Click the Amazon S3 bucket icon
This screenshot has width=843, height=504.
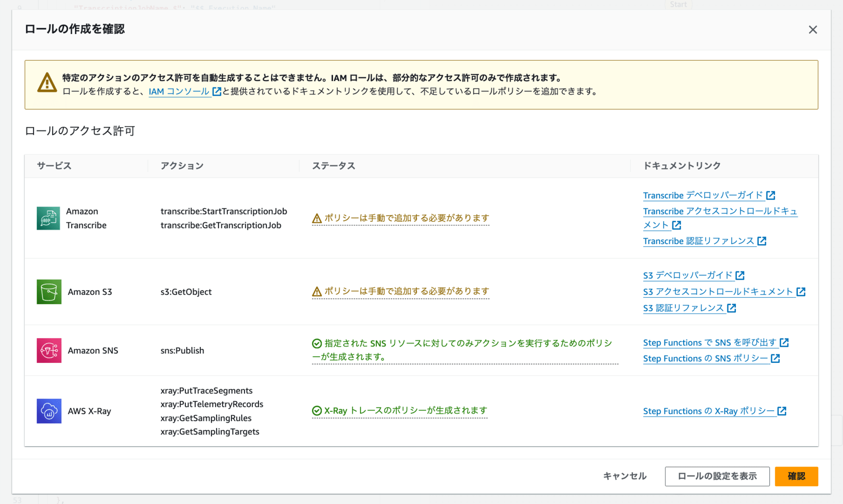tap(49, 292)
